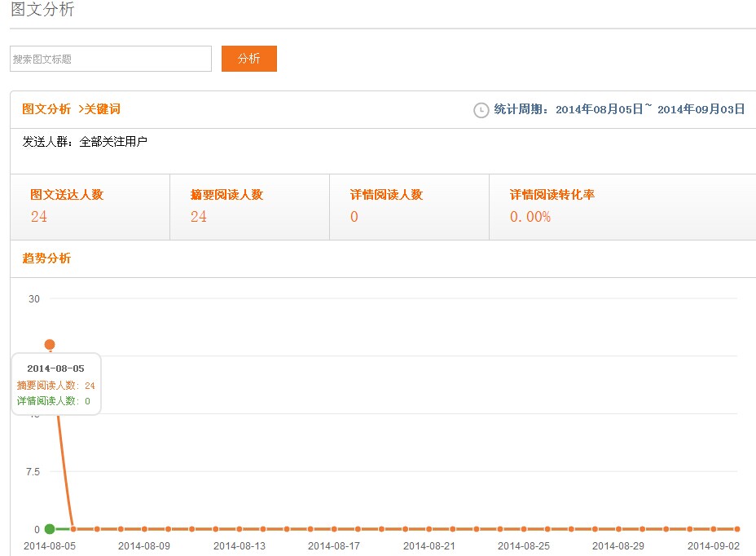Click the clock icon beside 统计周期

[x=481, y=110]
